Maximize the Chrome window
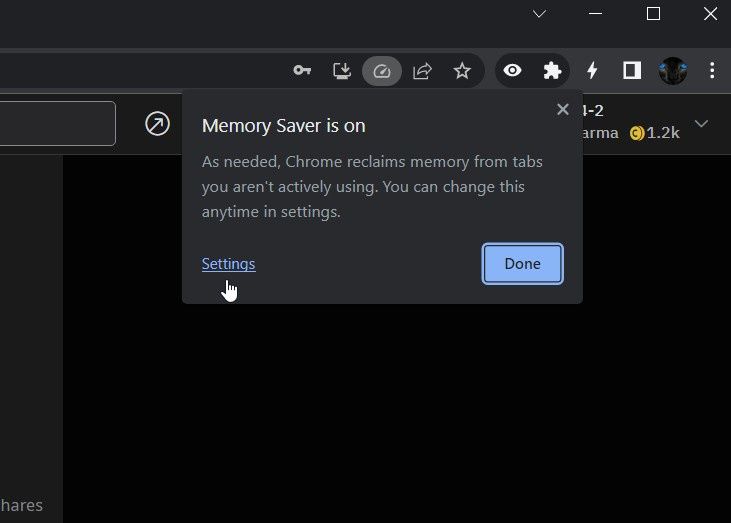 click(x=653, y=14)
